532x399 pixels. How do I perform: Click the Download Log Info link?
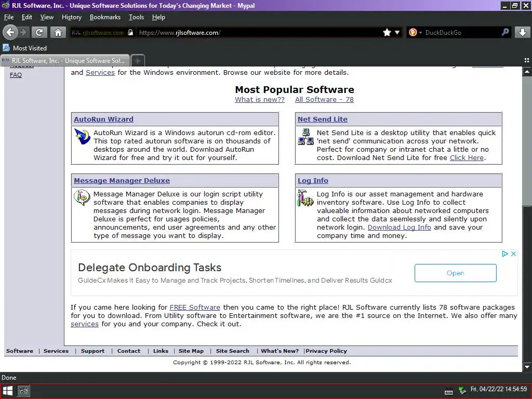pos(400,228)
